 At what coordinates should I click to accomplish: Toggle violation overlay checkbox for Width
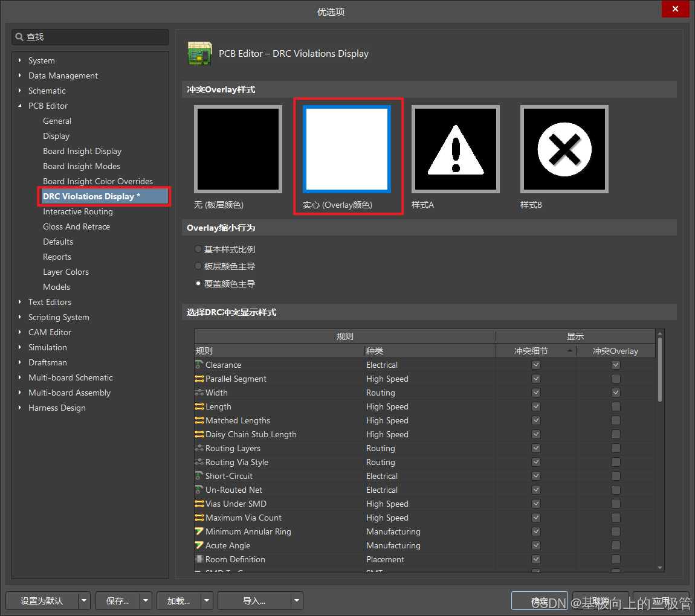coord(616,393)
